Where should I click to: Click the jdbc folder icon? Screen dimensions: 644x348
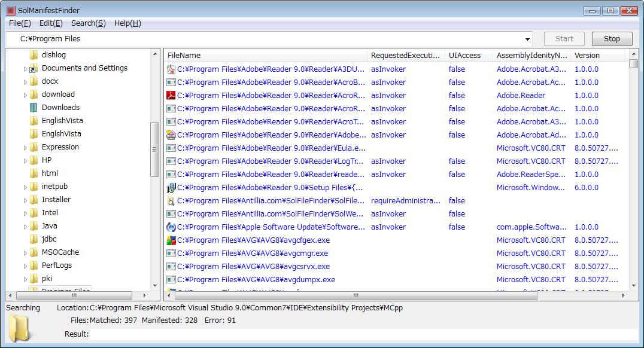click(x=34, y=239)
